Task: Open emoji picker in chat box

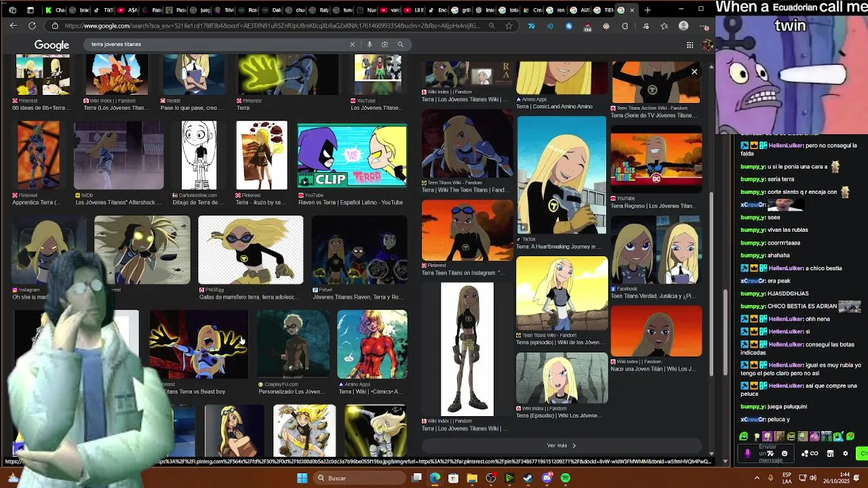Action: coord(785,453)
